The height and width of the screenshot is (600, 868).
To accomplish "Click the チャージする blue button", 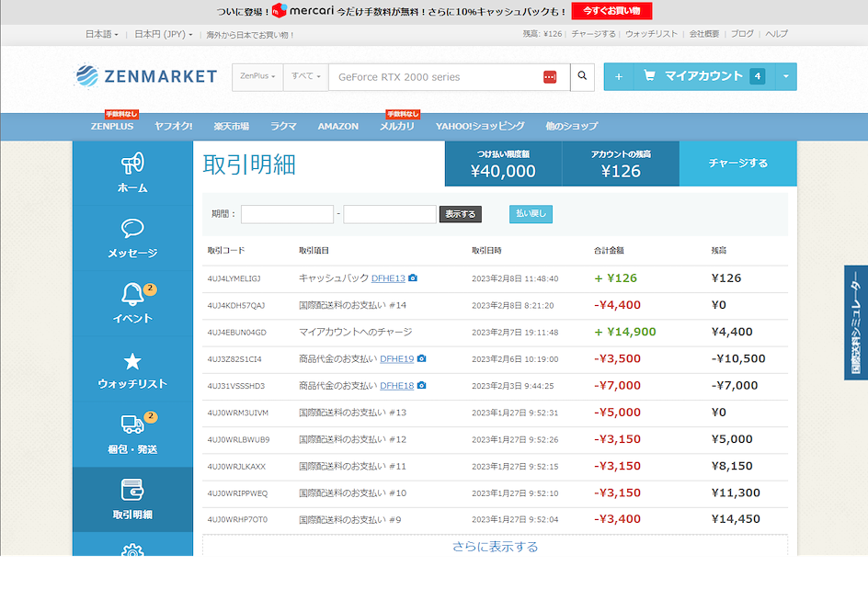I will (x=738, y=164).
